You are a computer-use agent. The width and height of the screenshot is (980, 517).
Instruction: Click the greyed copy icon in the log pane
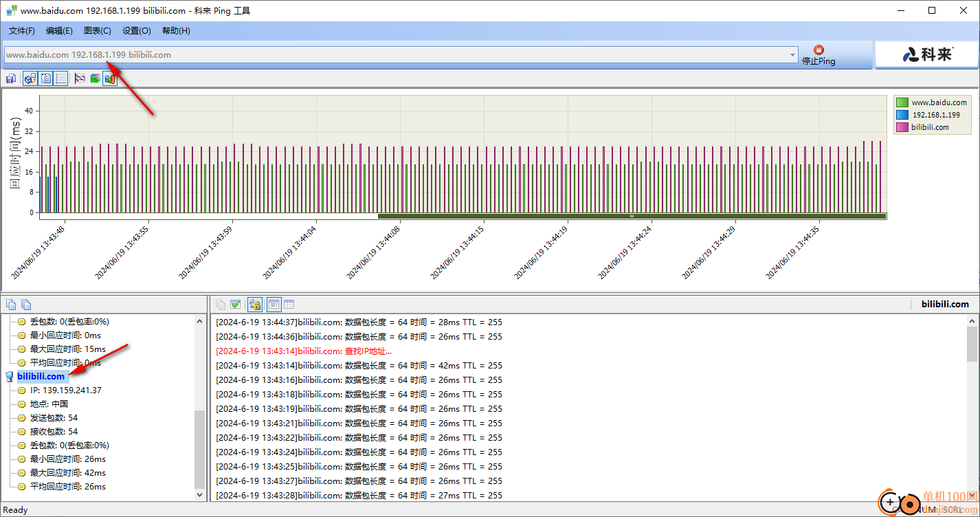(x=221, y=305)
